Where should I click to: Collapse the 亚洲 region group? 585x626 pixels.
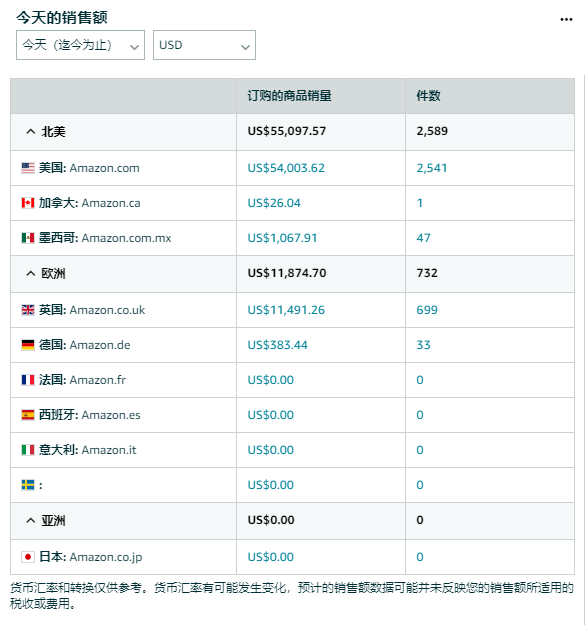pyautogui.click(x=31, y=520)
